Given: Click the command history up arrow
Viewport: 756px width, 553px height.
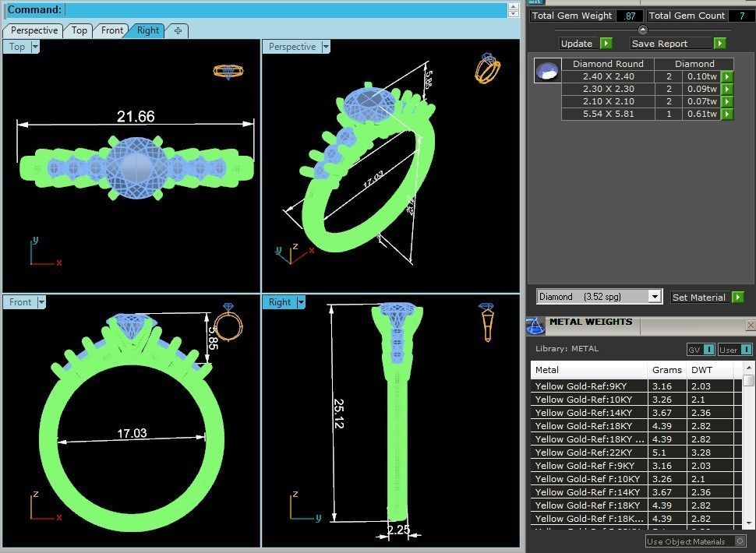Looking at the screenshot, I should [514, 6].
